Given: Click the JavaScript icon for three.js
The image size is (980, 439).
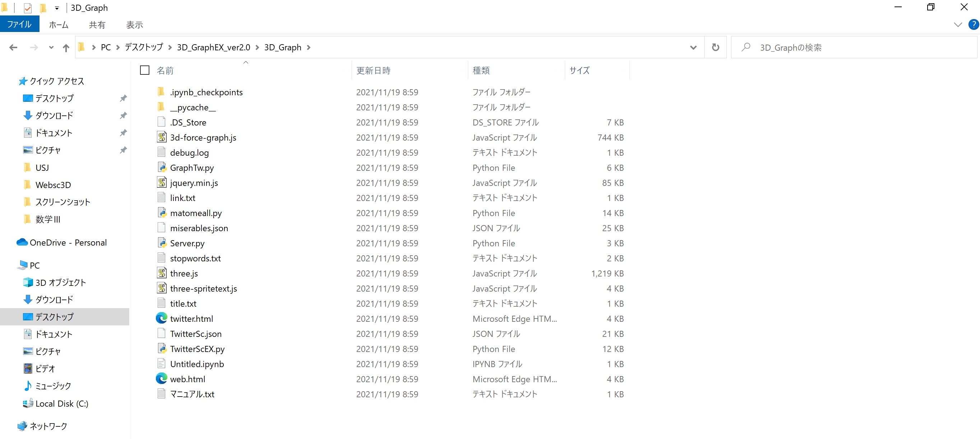Looking at the screenshot, I should point(161,273).
